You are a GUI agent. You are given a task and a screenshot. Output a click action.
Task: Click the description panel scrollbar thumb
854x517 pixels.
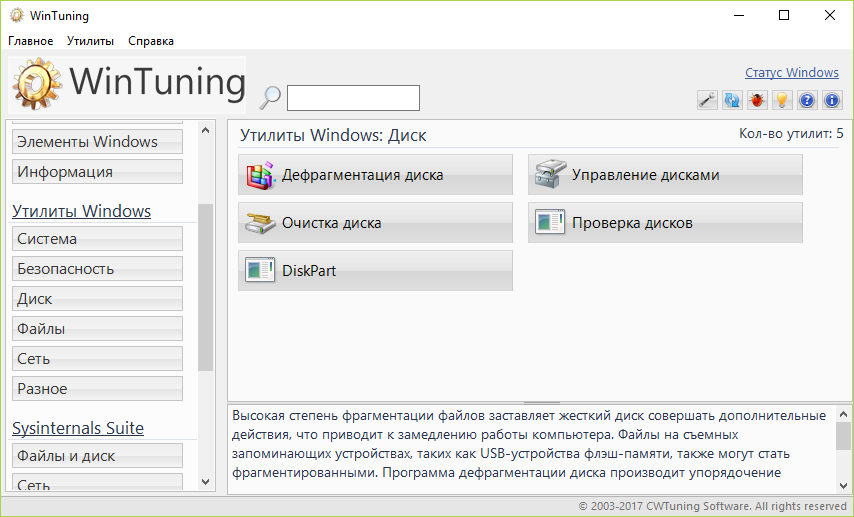843,436
